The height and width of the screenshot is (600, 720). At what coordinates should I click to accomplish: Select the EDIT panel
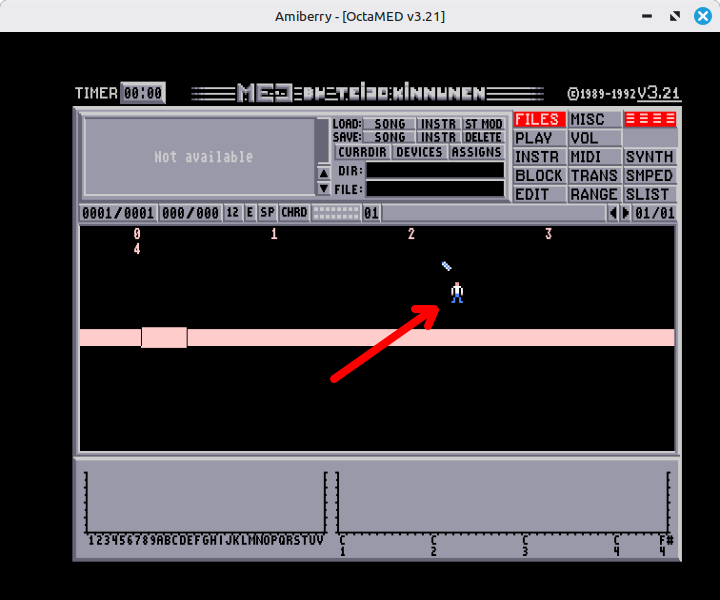click(x=539, y=195)
